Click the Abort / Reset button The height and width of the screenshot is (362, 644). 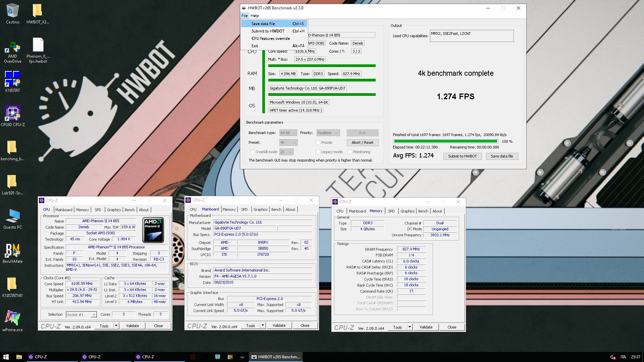pyautogui.click(x=363, y=142)
